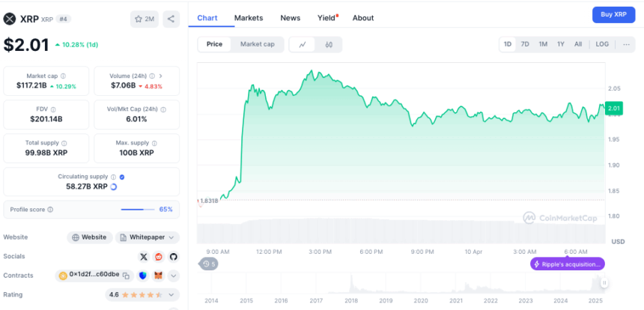Screen dimensions: 644x310
Task: Click the 2018 spike in mini timeline
Action: click(351, 283)
